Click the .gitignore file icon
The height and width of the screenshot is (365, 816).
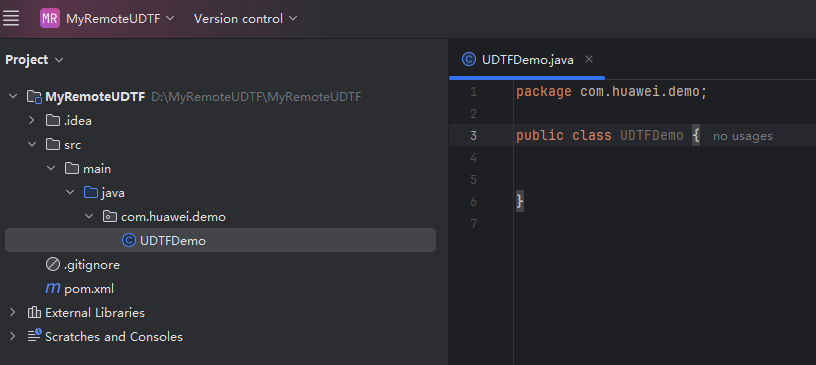(53, 265)
